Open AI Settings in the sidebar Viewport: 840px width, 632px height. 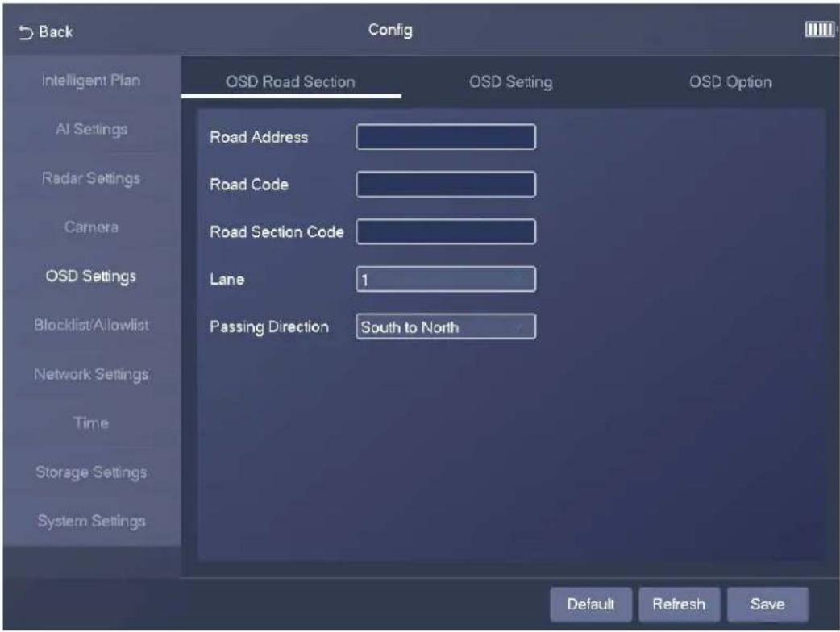(x=91, y=129)
